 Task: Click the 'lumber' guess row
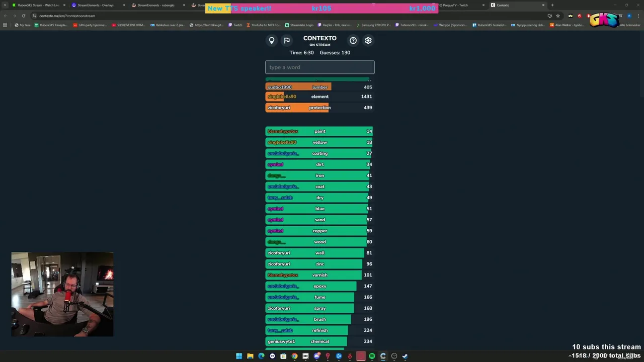coord(320,87)
